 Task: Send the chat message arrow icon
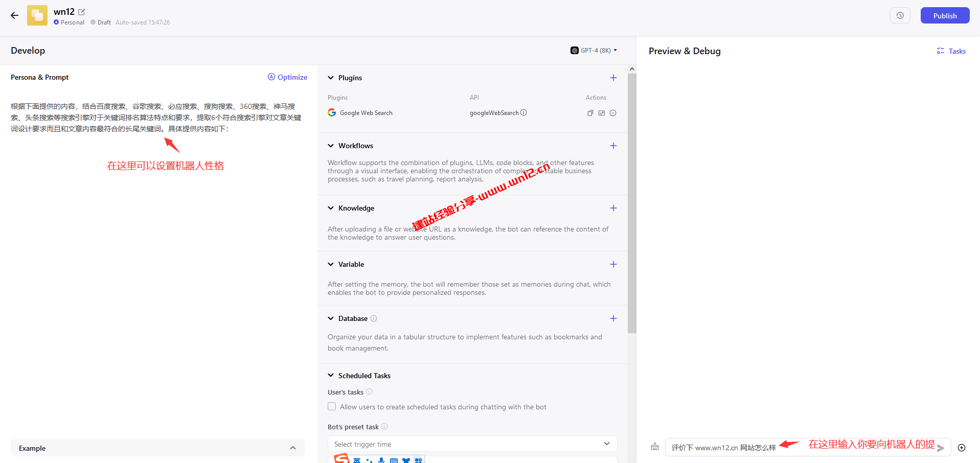pos(941,448)
